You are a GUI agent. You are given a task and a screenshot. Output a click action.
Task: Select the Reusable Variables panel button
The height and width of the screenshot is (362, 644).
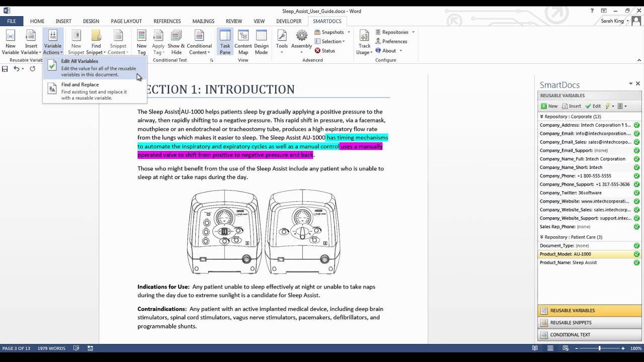pyautogui.click(x=590, y=311)
